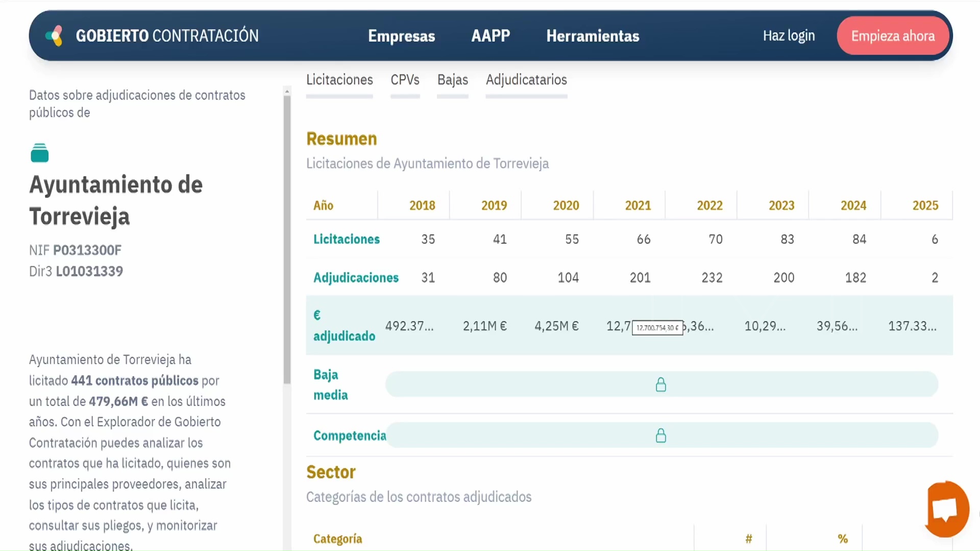
Task: Click the Competencia row label
Action: click(350, 435)
